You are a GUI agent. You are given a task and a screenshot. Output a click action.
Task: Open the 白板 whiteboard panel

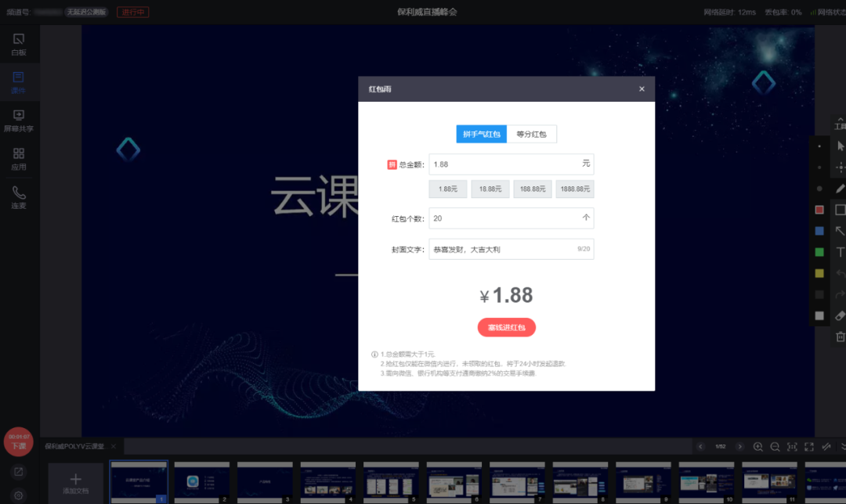19,43
